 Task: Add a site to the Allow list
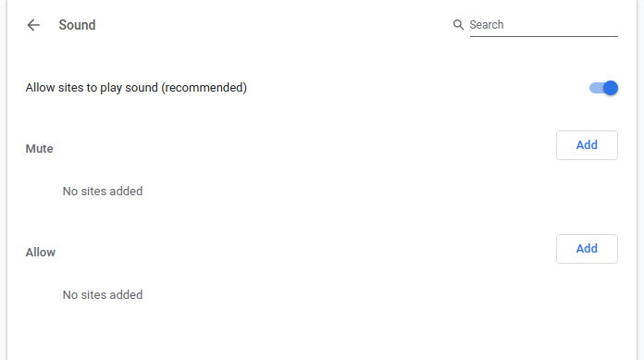coord(587,249)
